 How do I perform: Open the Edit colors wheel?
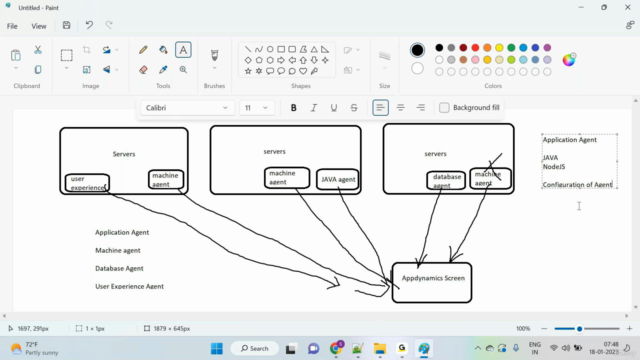click(569, 60)
